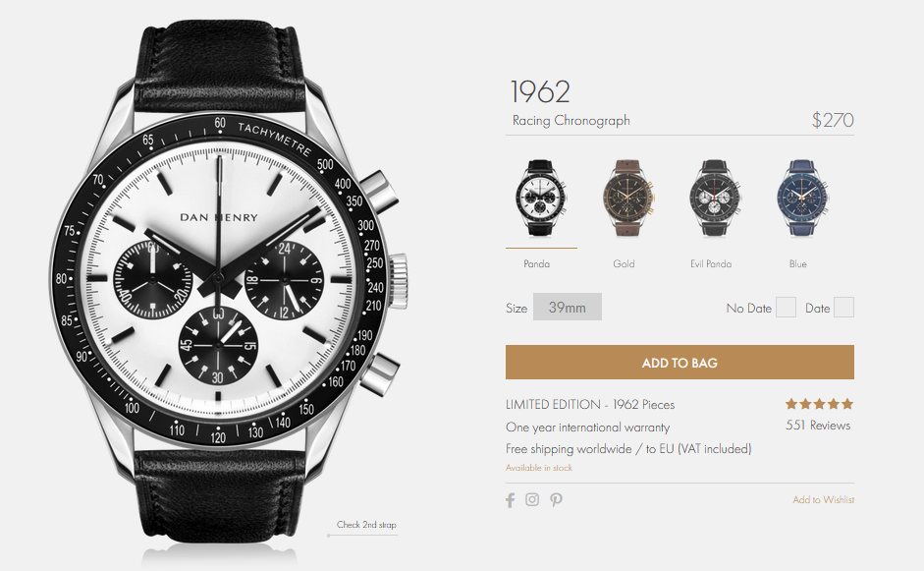Click the Gold variant label
Viewport: 924px width, 571px height.
pyautogui.click(x=624, y=263)
